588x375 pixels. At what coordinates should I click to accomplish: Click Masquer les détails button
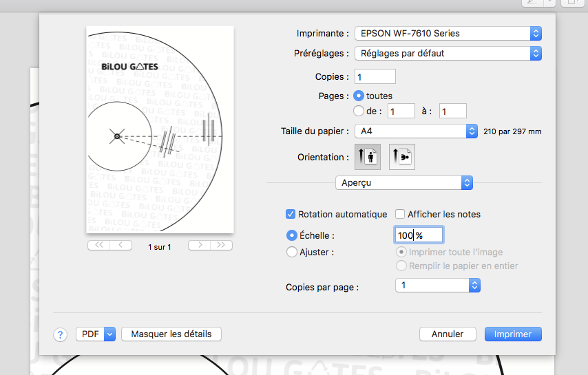click(171, 334)
